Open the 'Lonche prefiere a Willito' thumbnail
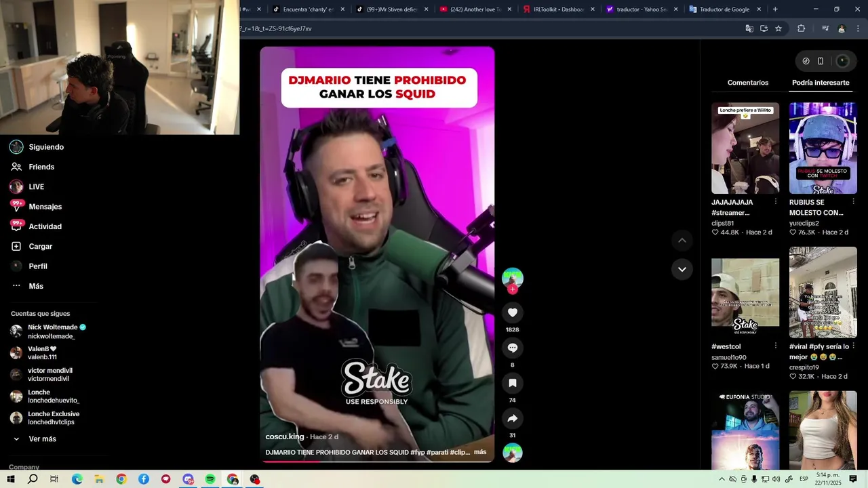The image size is (868, 488). 745,148
